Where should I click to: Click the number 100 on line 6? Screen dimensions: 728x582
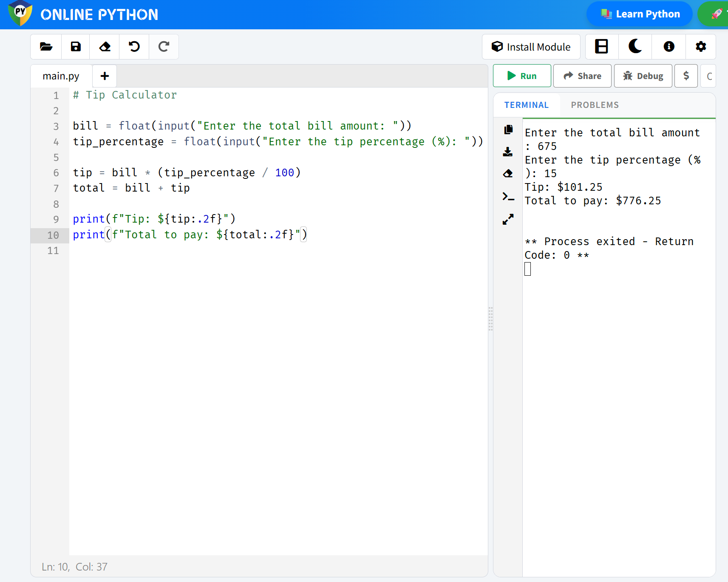point(284,172)
